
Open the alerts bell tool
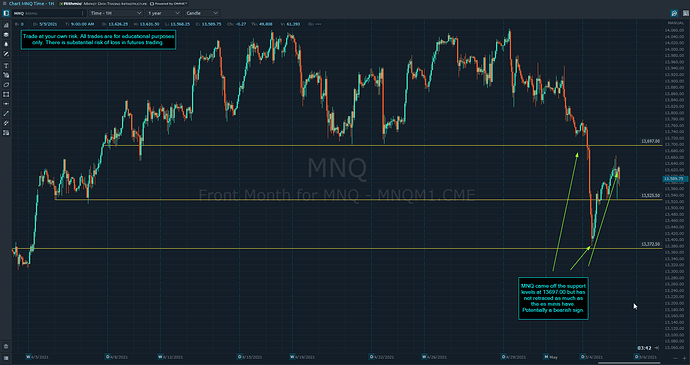[6, 44]
